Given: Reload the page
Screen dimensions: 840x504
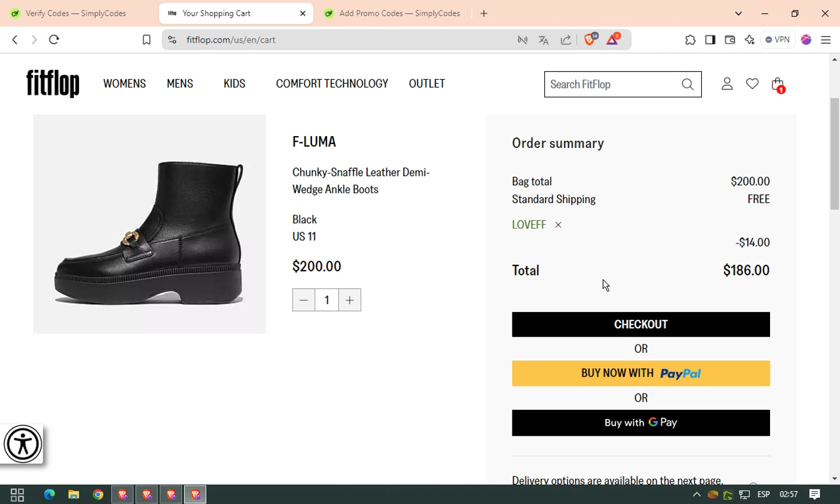Looking at the screenshot, I should tap(54, 40).
